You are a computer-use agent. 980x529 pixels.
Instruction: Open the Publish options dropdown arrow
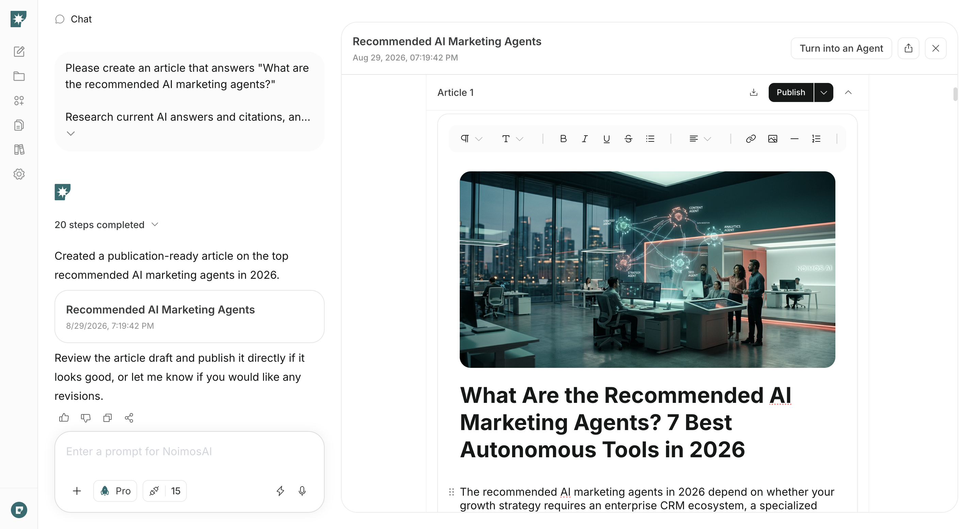coord(823,92)
